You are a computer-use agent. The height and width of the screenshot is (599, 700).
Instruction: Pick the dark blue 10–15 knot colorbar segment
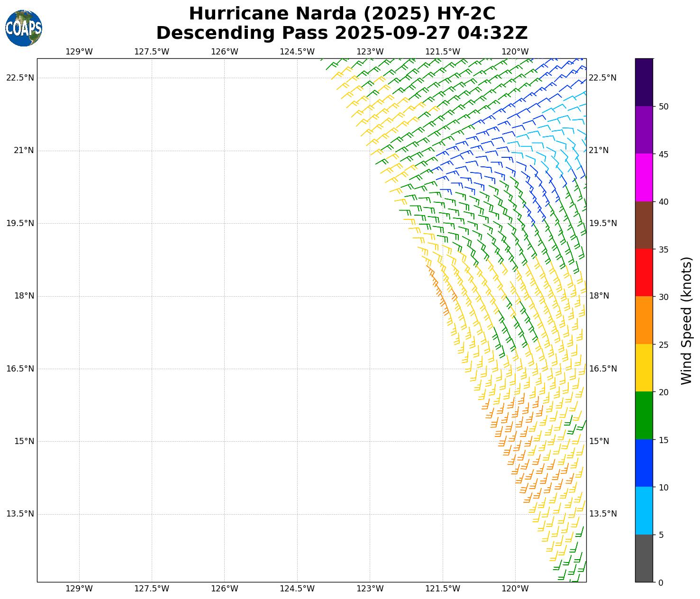[x=644, y=463]
